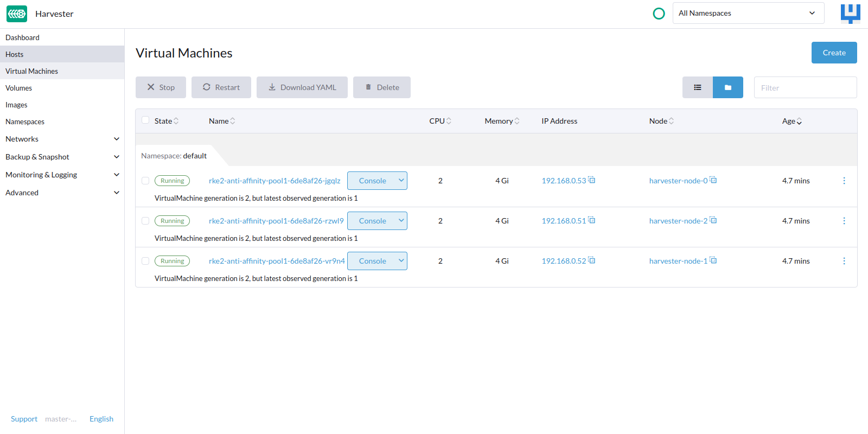Expand the Advanced sidebar section
Viewport: 868px width, 434px height.
click(x=116, y=193)
